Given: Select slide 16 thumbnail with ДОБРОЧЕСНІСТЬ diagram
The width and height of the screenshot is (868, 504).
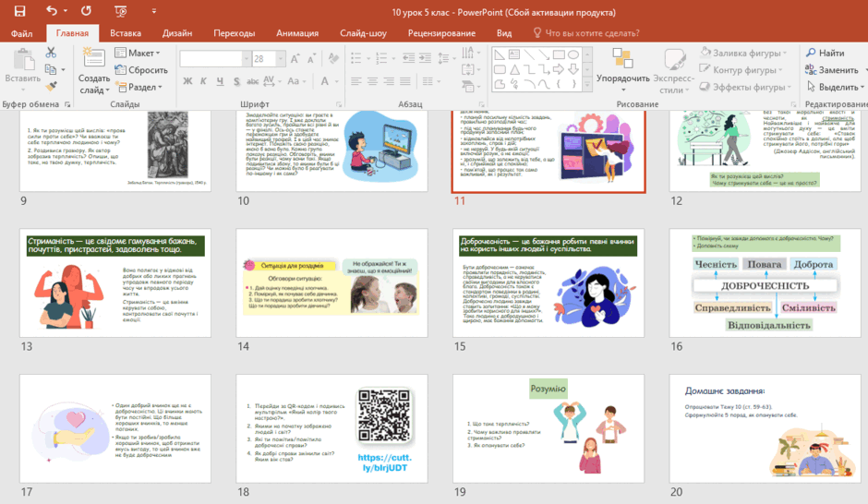Looking at the screenshot, I should tap(765, 282).
